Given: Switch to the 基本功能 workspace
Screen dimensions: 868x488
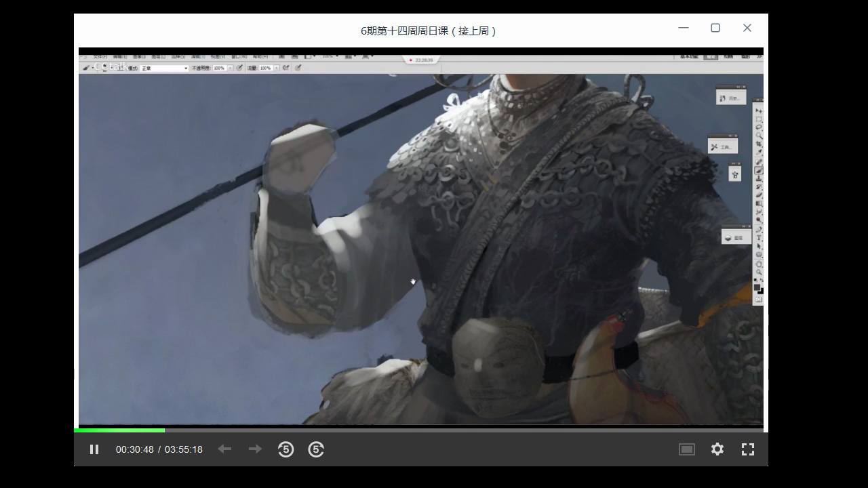Looking at the screenshot, I should coord(689,57).
